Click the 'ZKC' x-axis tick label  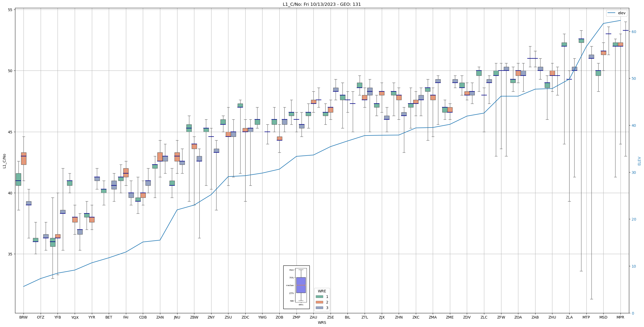pos(416,317)
